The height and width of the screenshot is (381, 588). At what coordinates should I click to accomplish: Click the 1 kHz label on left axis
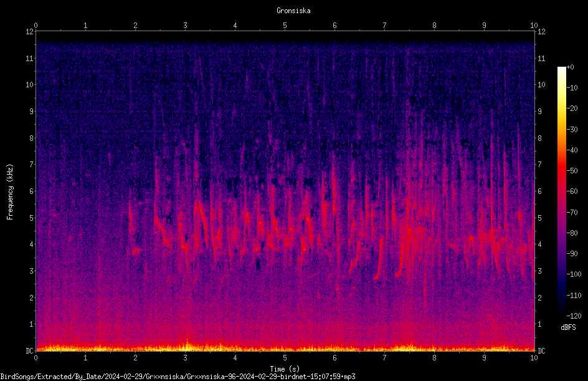click(32, 324)
